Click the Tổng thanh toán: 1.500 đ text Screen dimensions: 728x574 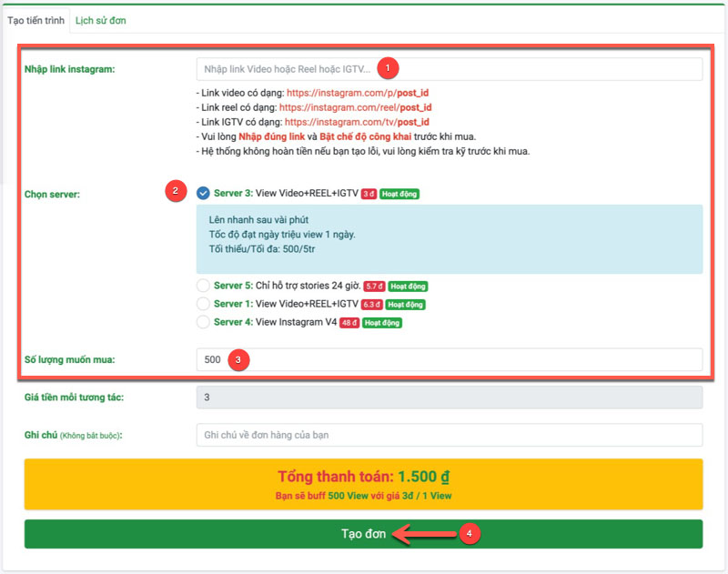(363, 477)
